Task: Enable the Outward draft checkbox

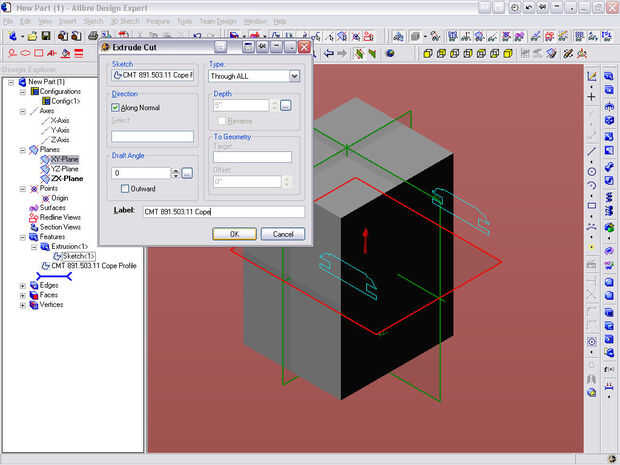Action: (x=125, y=188)
